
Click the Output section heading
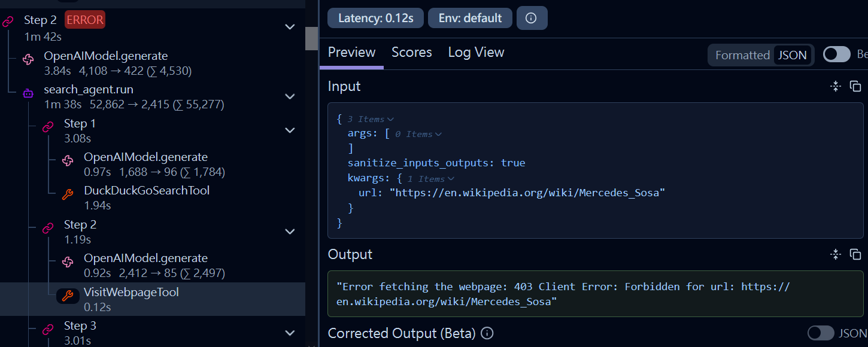[x=350, y=254]
